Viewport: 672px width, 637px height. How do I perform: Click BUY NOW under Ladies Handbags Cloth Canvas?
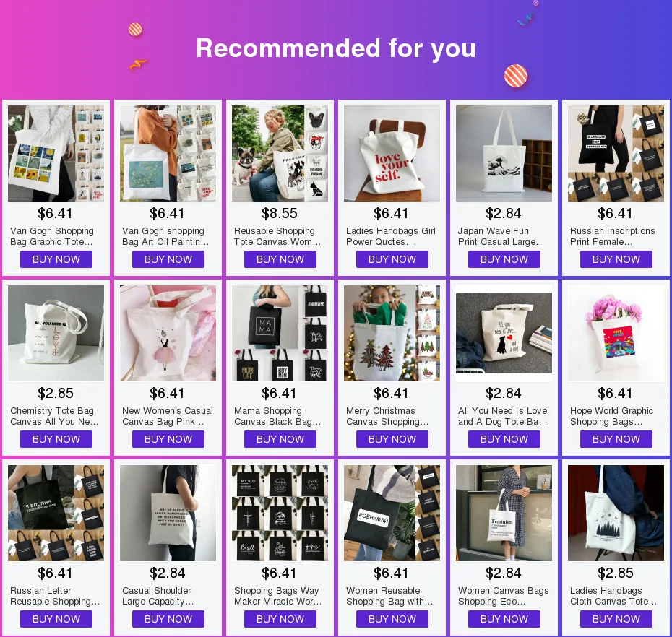pos(616,619)
